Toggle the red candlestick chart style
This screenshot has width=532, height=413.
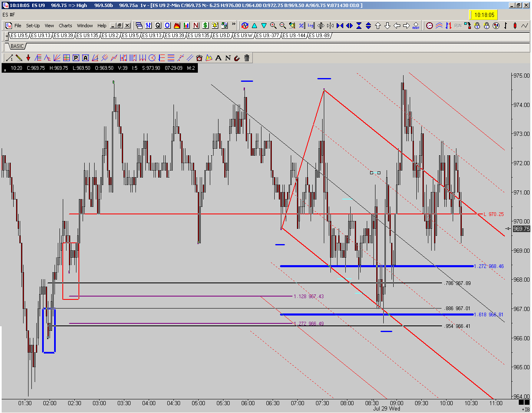click(515, 26)
